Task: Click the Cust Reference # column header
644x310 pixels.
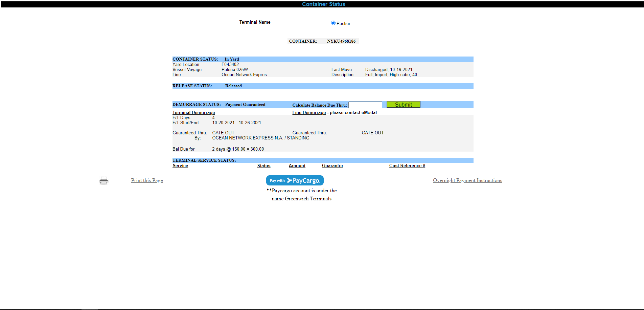Action: click(x=407, y=166)
